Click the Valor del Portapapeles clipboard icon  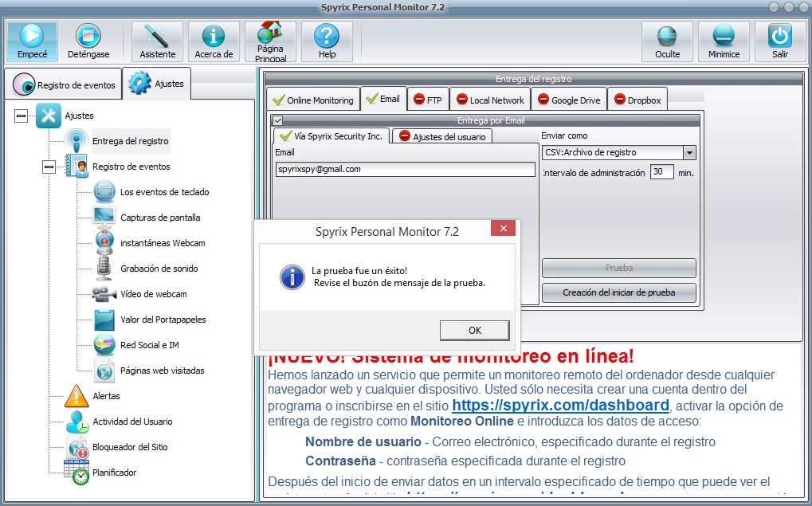tap(104, 320)
